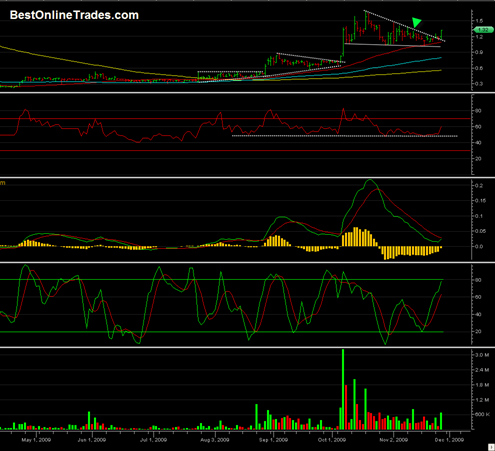Screen dimensions: 495x451
Task: Select the Jun 1, 2009 date label
Action: pos(92,440)
